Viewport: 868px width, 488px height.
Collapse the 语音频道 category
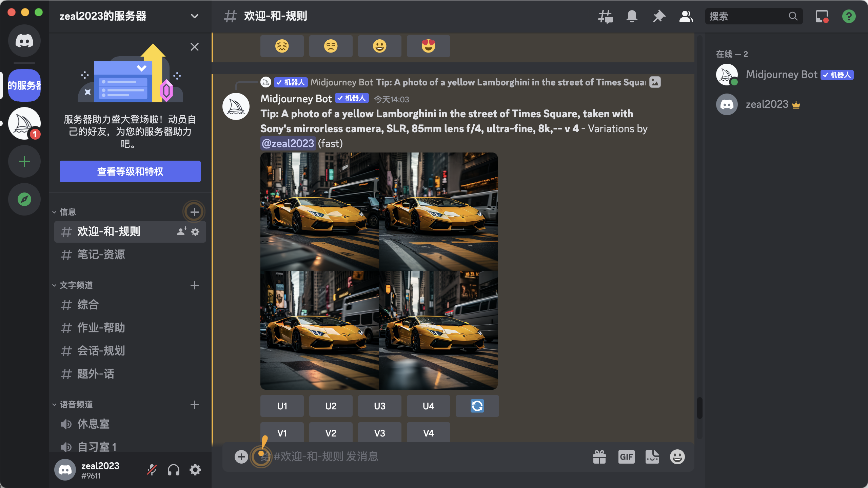point(76,405)
